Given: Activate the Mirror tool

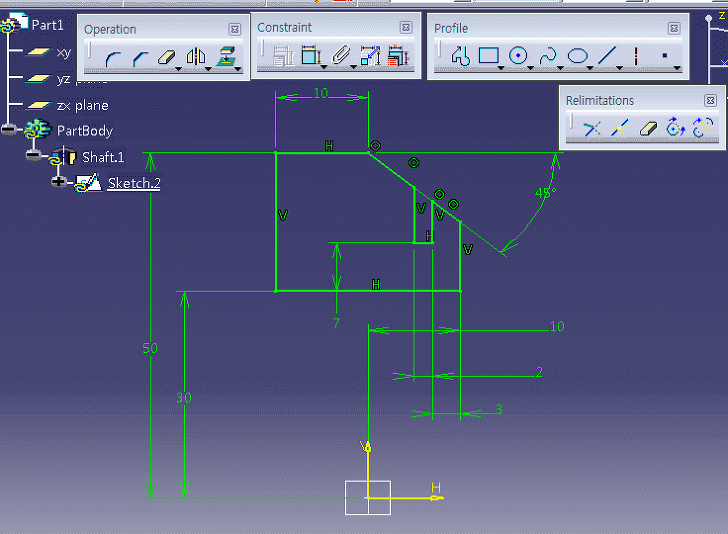Looking at the screenshot, I should (x=196, y=57).
